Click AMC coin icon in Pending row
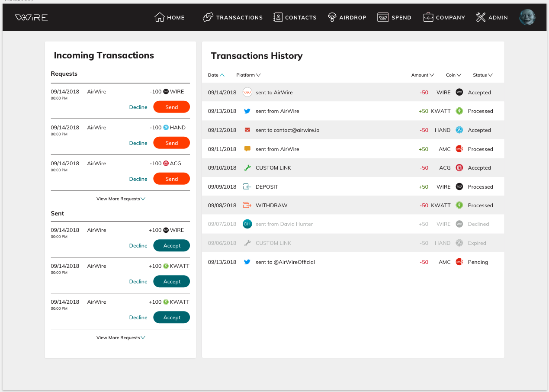The image size is (549, 392). tap(459, 262)
